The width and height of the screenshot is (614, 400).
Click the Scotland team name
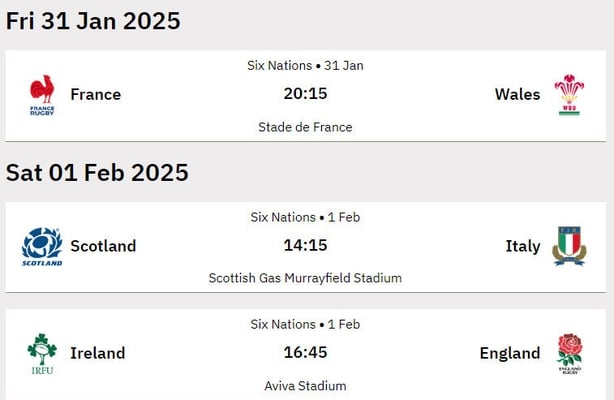point(103,246)
